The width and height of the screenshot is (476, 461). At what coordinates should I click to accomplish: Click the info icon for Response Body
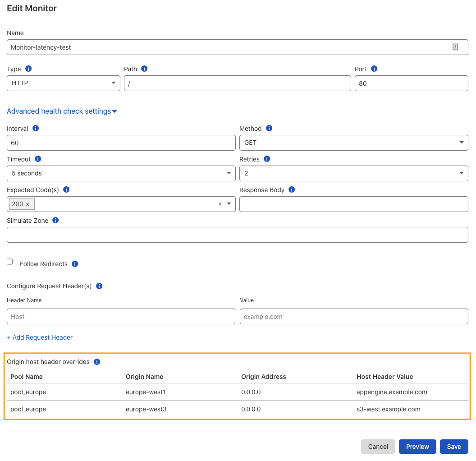pyautogui.click(x=292, y=189)
